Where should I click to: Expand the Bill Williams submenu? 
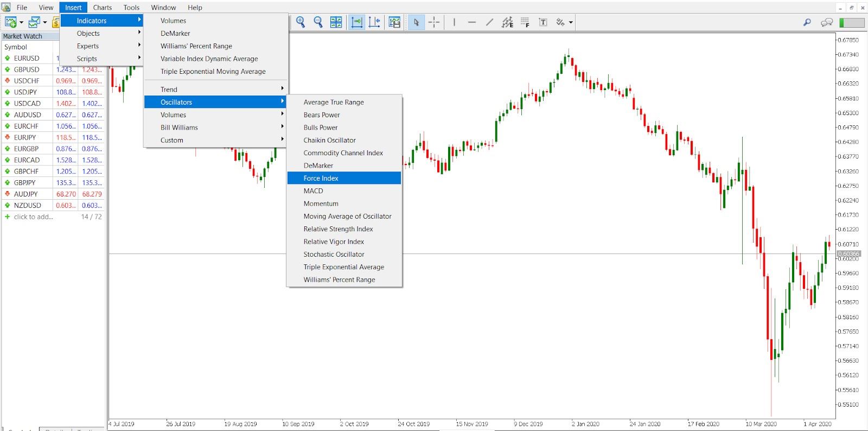[179, 128]
